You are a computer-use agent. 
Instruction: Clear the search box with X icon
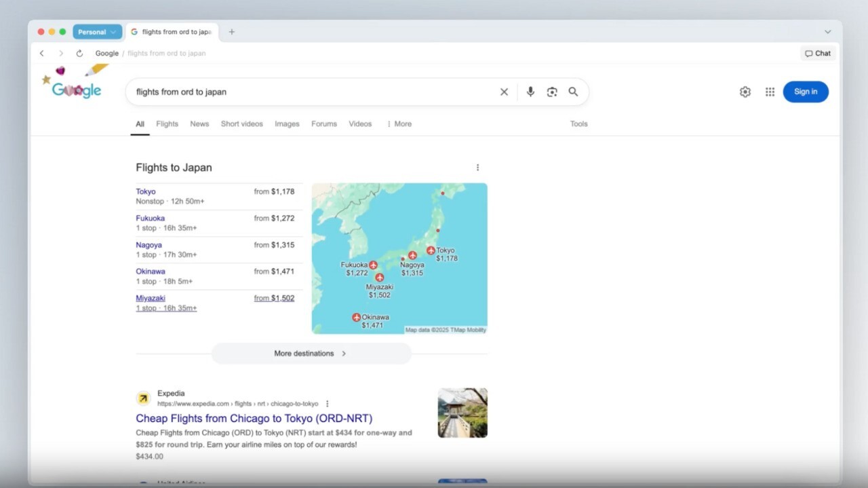click(504, 92)
